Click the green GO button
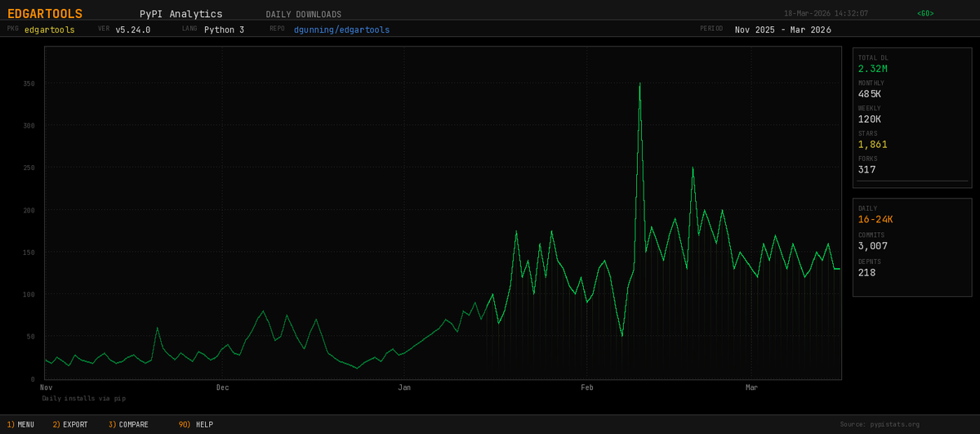Image resolution: width=980 pixels, height=434 pixels. click(x=925, y=13)
